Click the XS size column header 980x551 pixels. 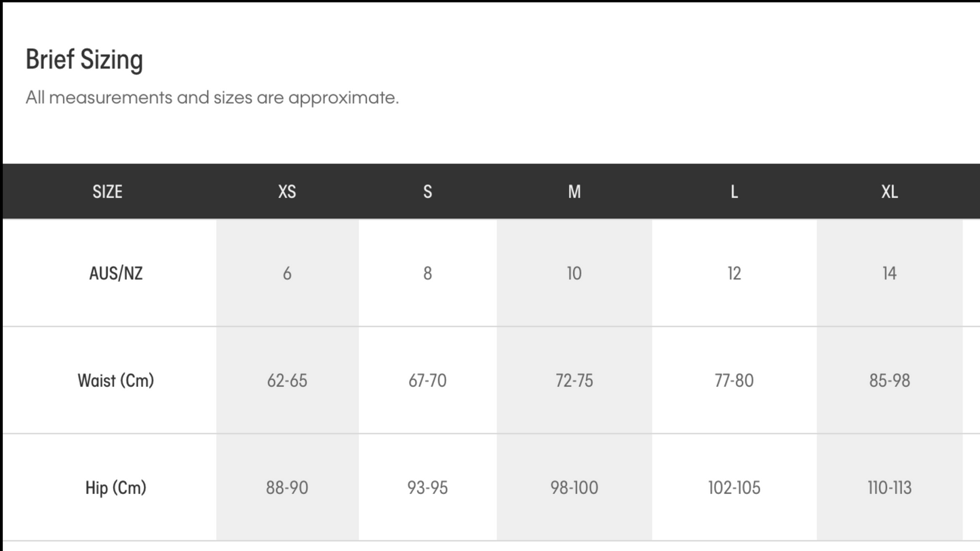(x=287, y=192)
